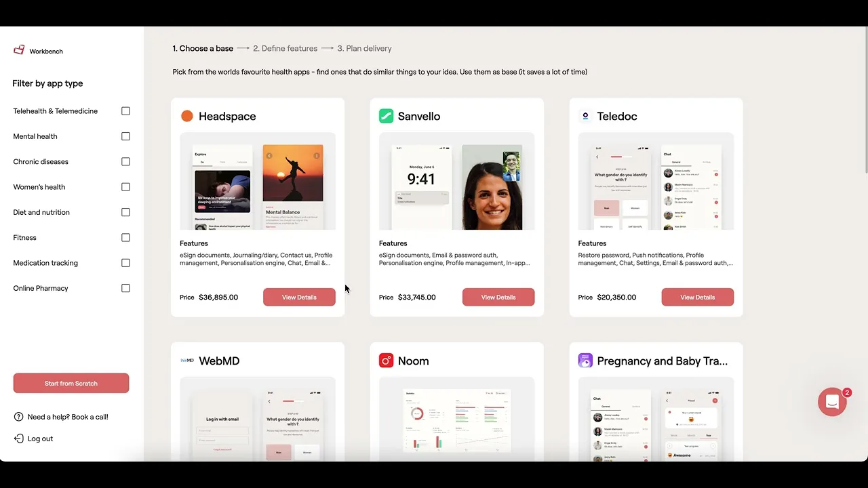Click the help question mark icon
Viewport: 868px width, 488px height.
pyautogui.click(x=18, y=417)
